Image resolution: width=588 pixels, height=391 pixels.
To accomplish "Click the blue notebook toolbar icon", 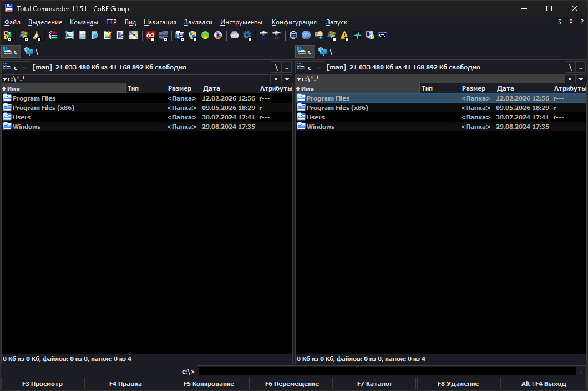I will click(x=95, y=36).
